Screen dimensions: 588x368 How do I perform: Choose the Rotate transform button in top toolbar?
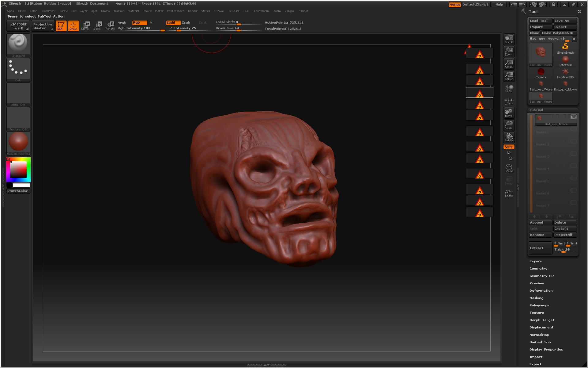[x=110, y=26]
